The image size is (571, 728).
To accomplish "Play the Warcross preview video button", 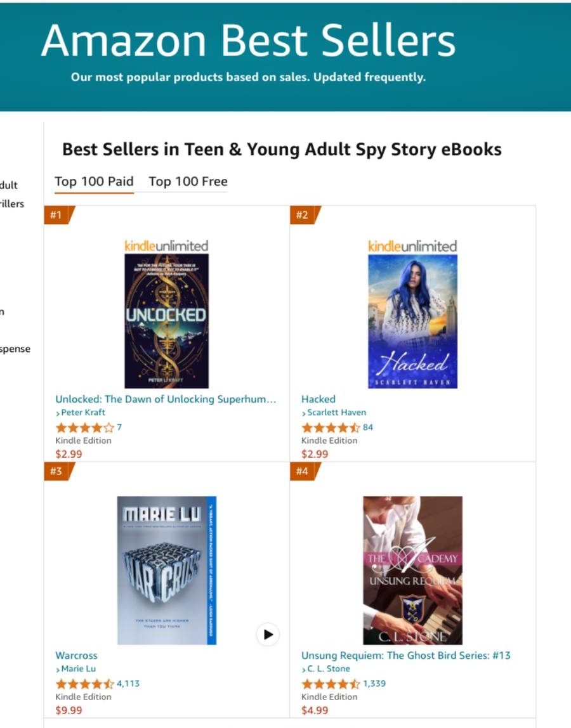I will pos(268,634).
